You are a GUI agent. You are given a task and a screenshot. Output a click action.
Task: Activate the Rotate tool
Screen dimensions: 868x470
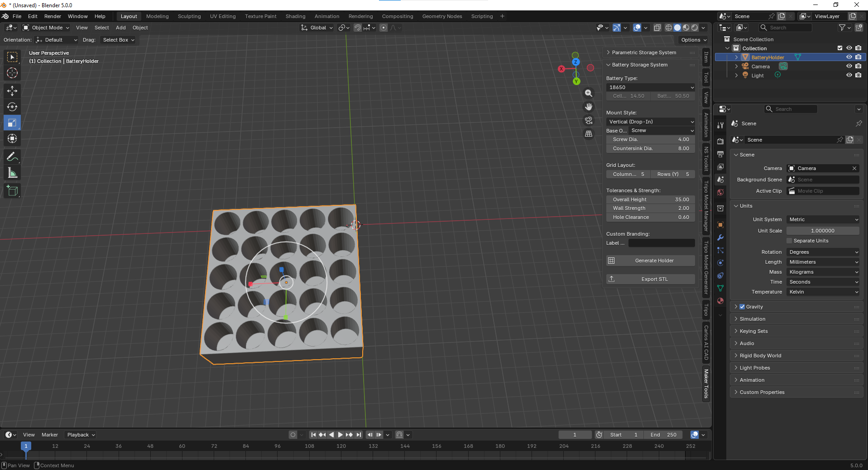pos(12,107)
